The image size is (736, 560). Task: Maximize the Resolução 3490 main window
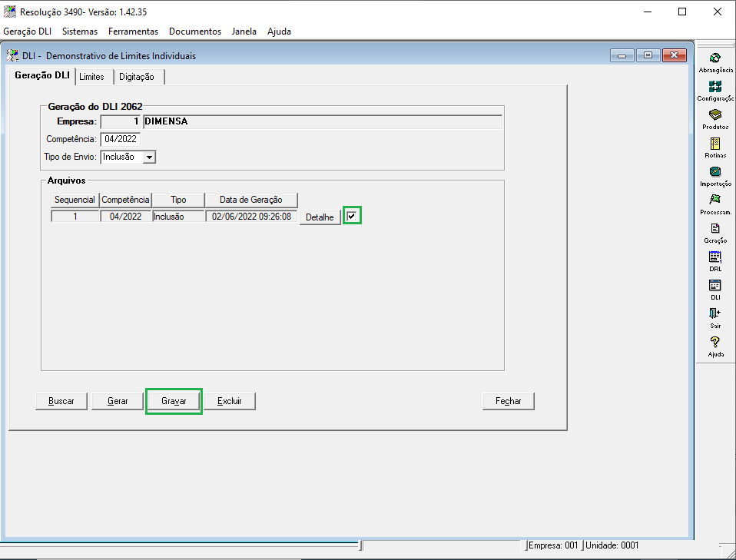(682, 12)
